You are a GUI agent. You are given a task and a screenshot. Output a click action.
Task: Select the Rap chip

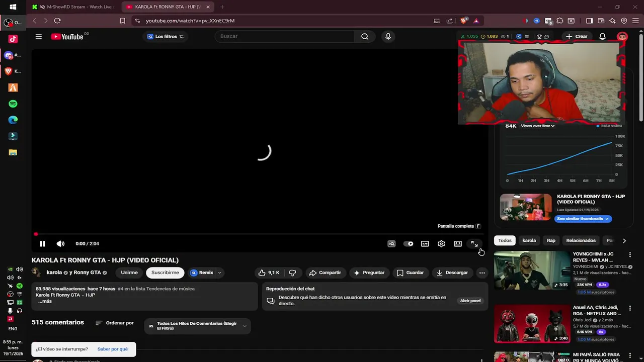point(551,240)
